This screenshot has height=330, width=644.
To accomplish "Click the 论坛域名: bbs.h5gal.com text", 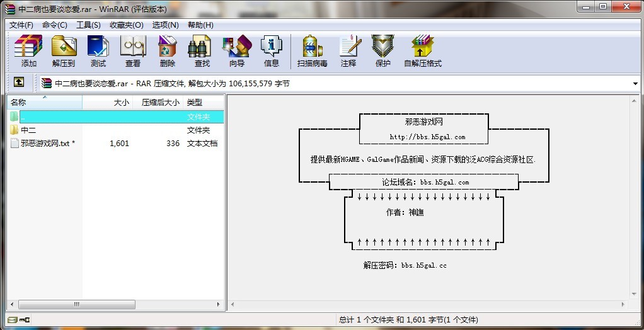I will (x=425, y=182).
